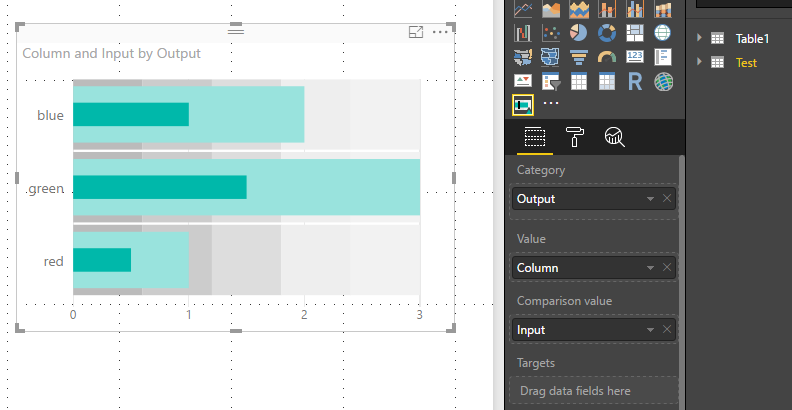This screenshot has width=792, height=410.
Task: Select the Filled map visualization
Action: click(x=523, y=57)
